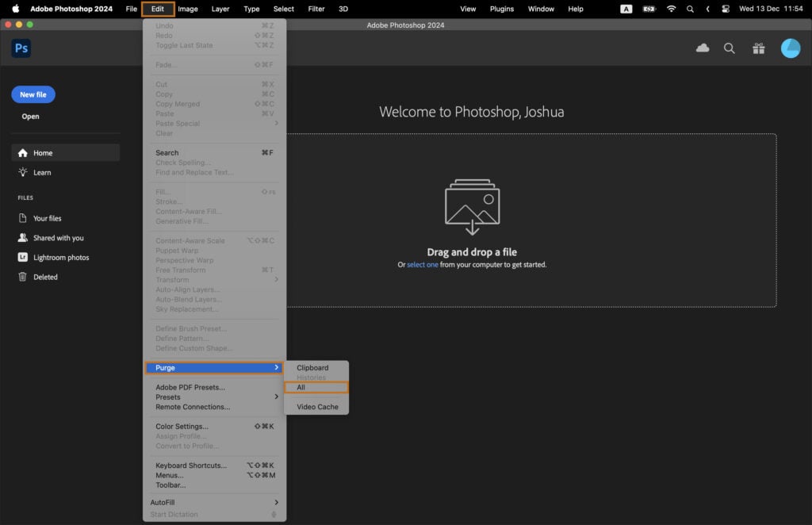The height and width of the screenshot is (525, 812).
Task: Click the New file button
Action: tap(33, 94)
